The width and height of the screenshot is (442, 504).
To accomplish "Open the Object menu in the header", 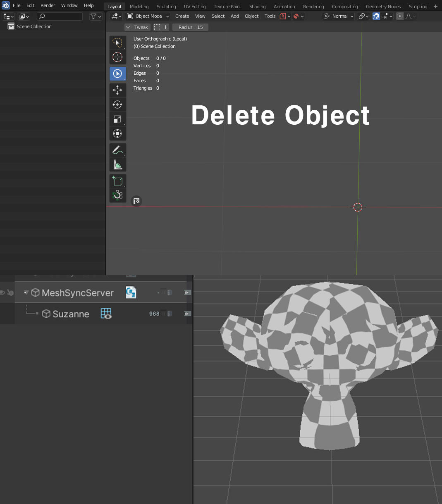I will click(x=251, y=16).
